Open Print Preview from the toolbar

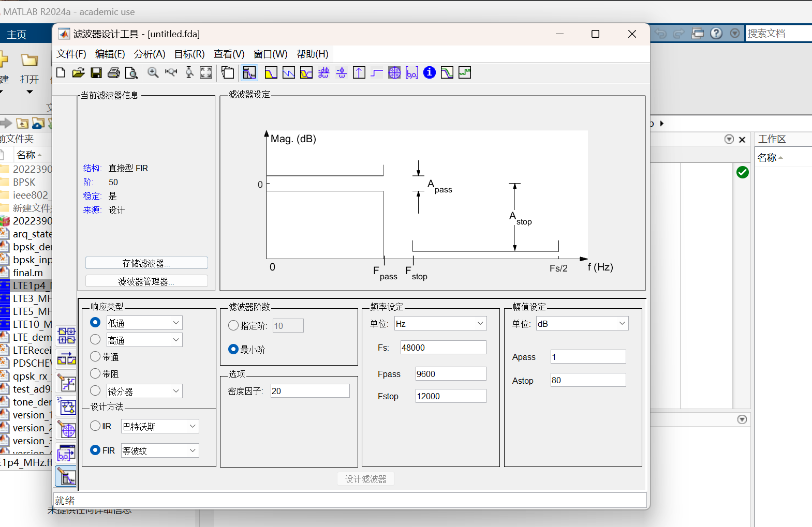[131, 73]
